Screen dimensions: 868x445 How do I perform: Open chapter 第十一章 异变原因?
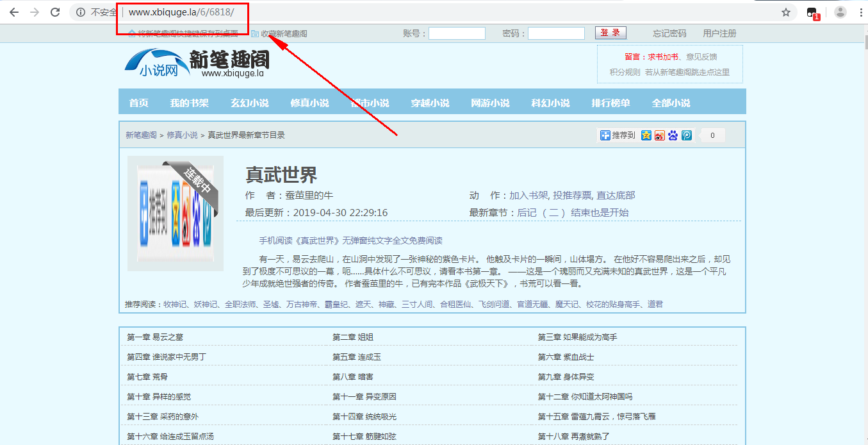(364, 397)
